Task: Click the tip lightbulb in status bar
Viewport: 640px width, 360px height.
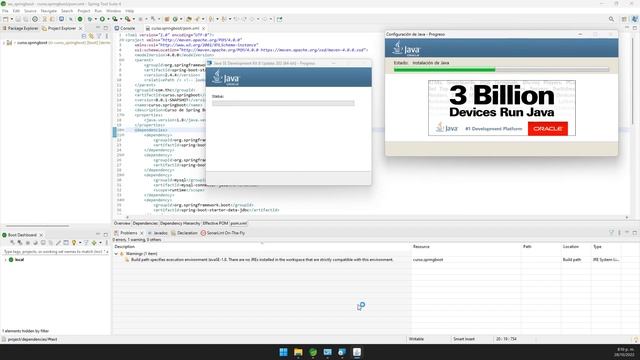Action: [x=636, y=339]
